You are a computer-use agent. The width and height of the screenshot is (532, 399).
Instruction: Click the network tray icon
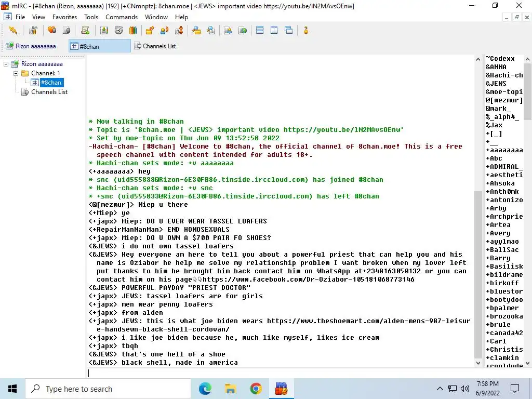[x=453, y=389]
